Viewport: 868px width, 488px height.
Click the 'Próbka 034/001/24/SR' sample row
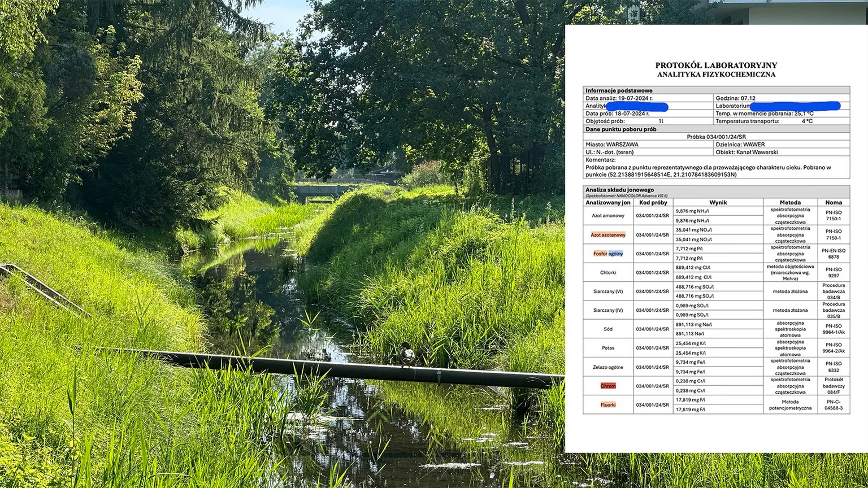(x=716, y=137)
